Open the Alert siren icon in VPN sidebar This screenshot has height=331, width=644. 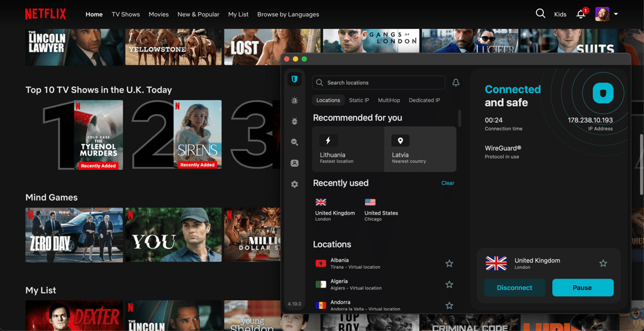[x=294, y=100]
